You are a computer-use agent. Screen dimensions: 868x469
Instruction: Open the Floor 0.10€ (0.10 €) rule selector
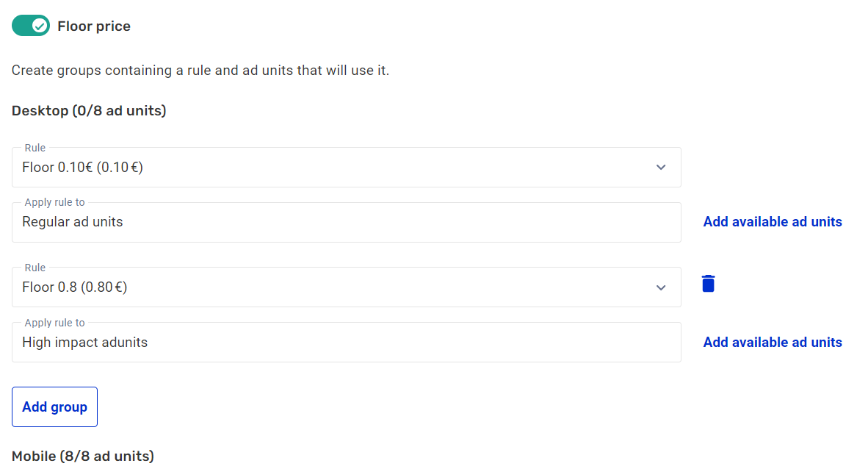tap(330, 168)
